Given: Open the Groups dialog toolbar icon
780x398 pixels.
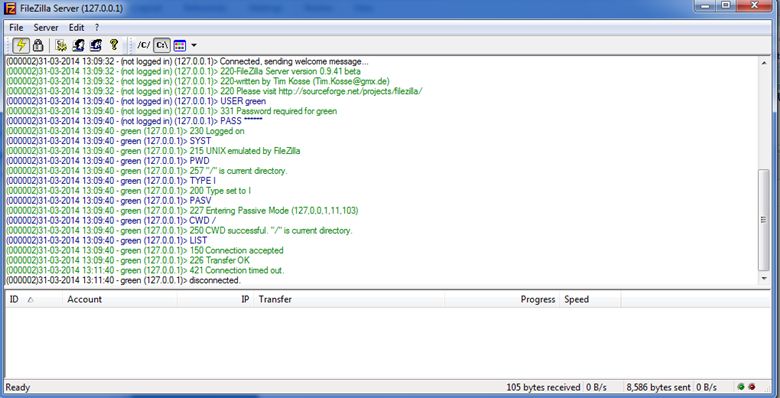Looking at the screenshot, I should (96, 45).
